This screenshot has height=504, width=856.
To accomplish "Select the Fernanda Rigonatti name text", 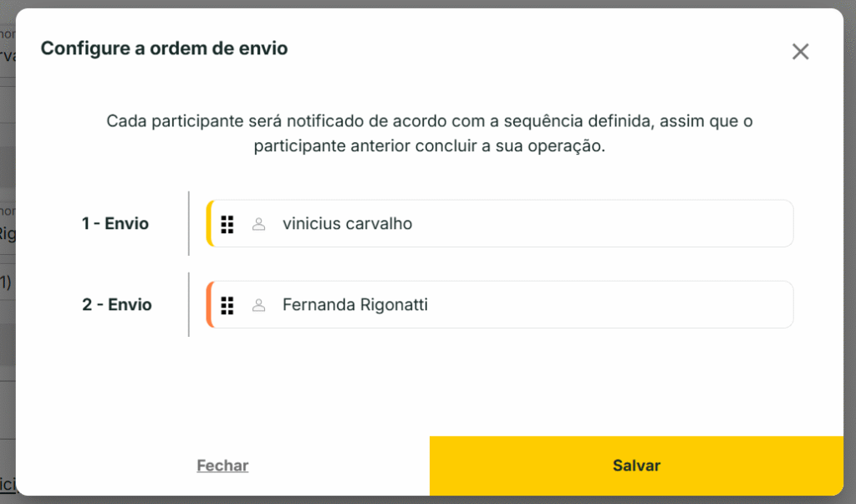I will (355, 305).
